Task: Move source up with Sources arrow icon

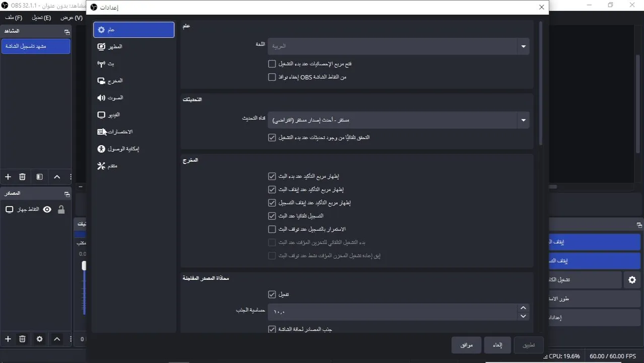Action: 57,339
